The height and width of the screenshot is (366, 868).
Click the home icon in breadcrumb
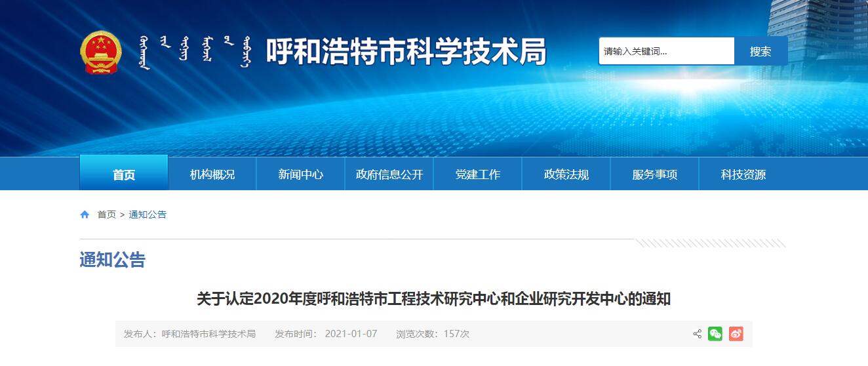point(85,214)
